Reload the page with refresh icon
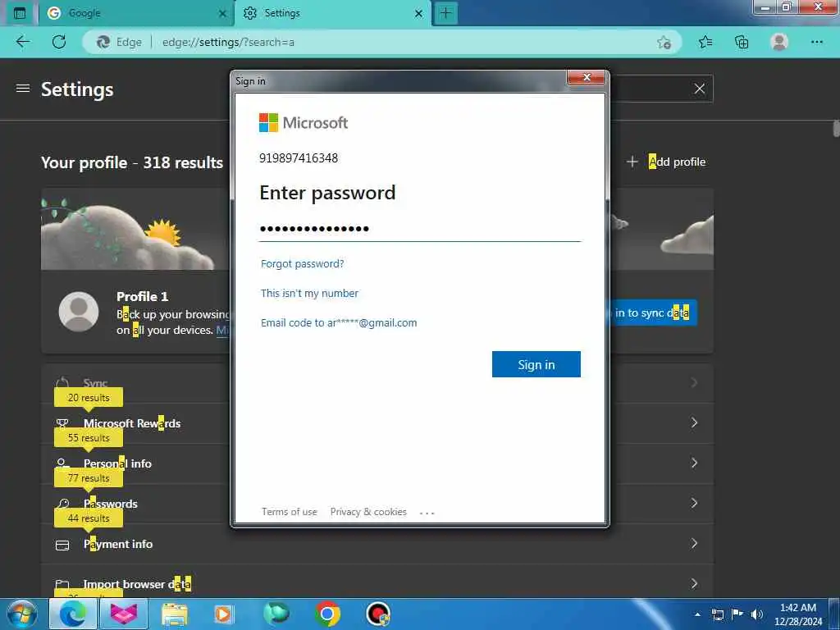 tap(59, 42)
